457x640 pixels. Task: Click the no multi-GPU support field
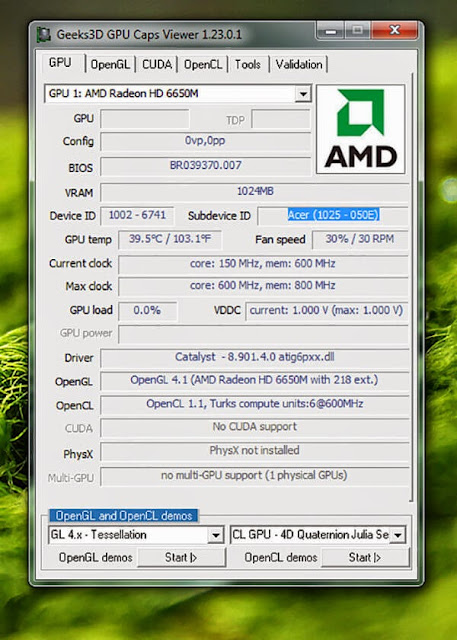pyautogui.click(x=255, y=476)
